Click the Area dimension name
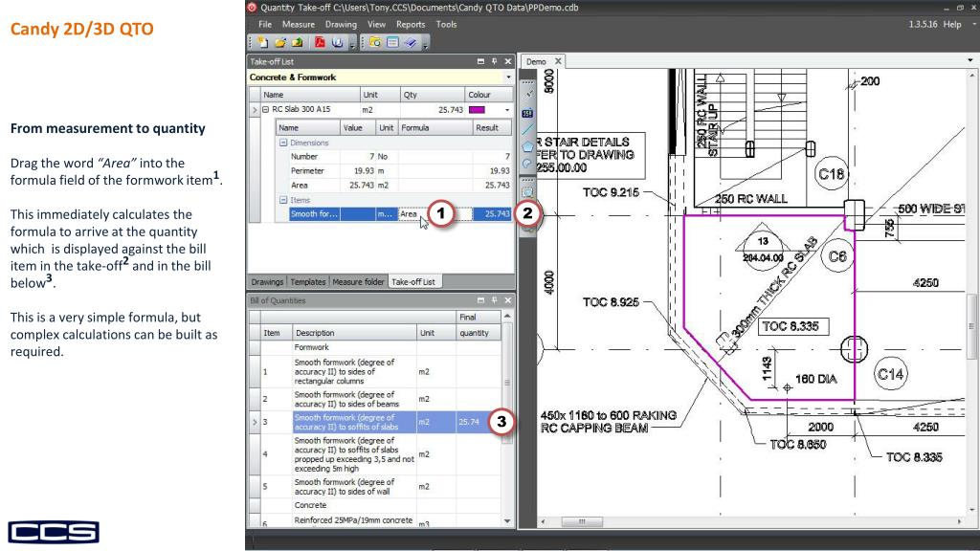 [x=300, y=185]
